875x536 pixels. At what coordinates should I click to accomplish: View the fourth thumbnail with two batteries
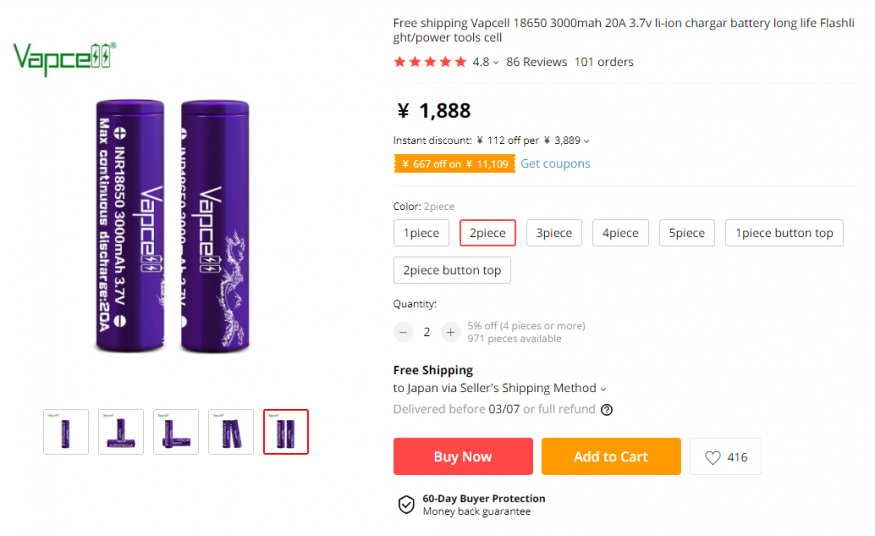tap(231, 432)
